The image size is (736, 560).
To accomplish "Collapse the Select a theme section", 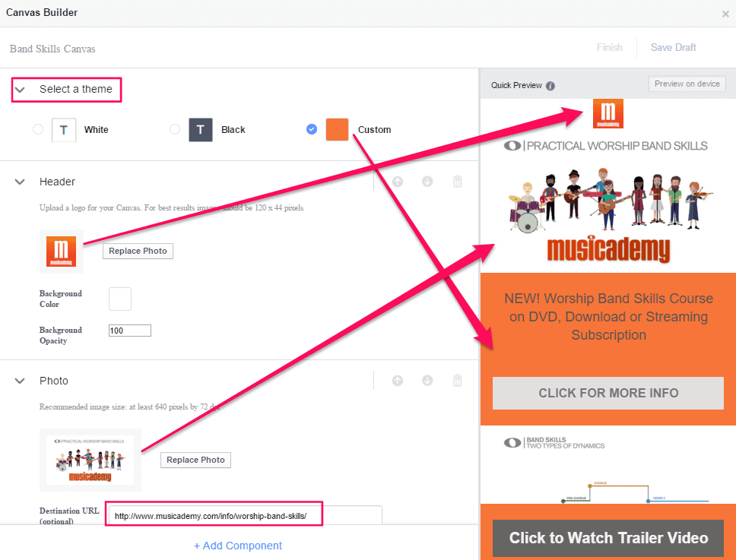I will click(x=21, y=90).
